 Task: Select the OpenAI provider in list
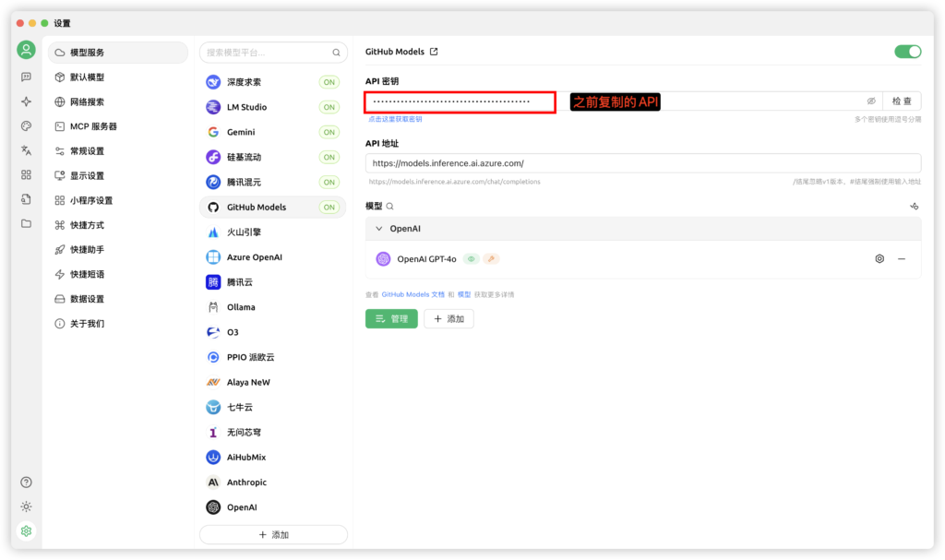coord(273,507)
